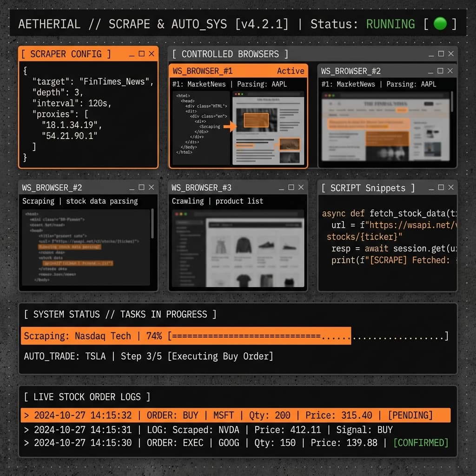The width and height of the screenshot is (476, 476).
Task: Click the Scaping tag in WS_BROWSER_#1 HTML tree
Action: tap(210, 126)
